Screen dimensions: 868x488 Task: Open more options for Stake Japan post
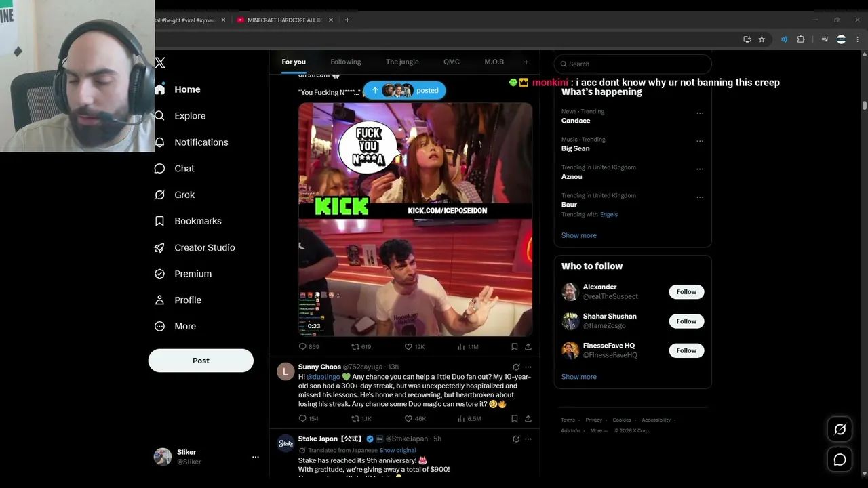click(528, 439)
